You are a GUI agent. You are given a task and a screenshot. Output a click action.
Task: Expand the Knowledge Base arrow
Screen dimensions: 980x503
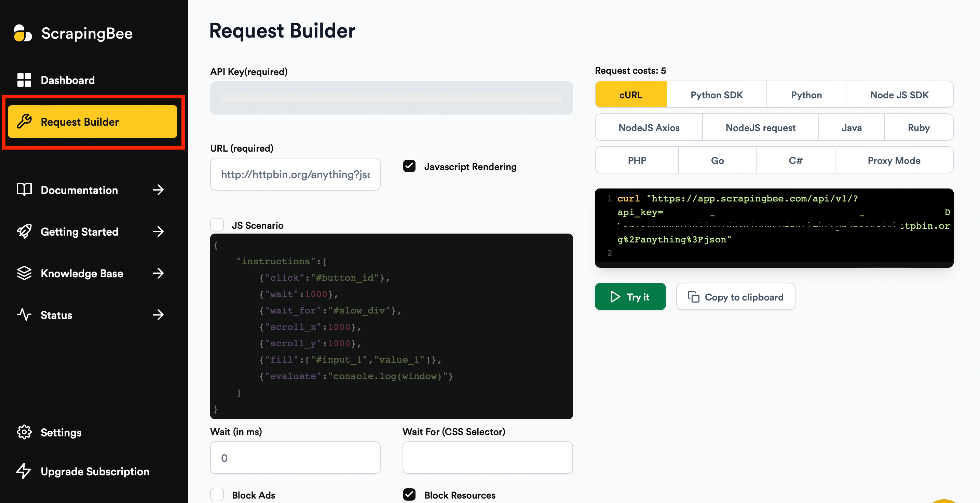[x=158, y=273]
